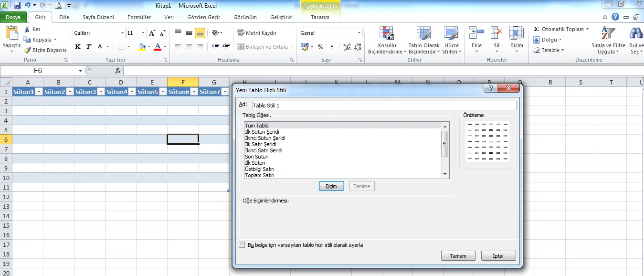Enable default table quick style checkbox
The image size is (644, 276).
242,245
